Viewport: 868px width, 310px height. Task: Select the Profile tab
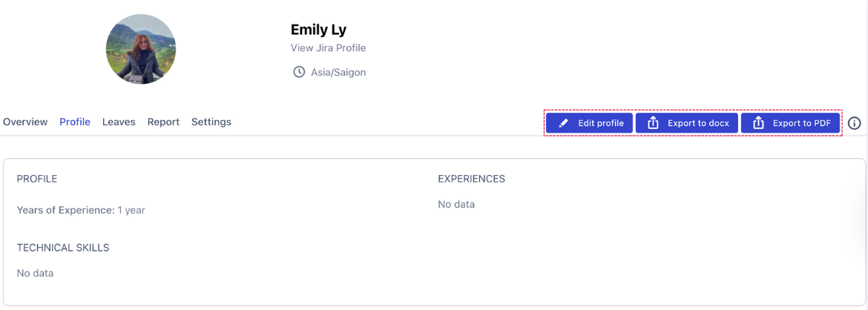(75, 122)
